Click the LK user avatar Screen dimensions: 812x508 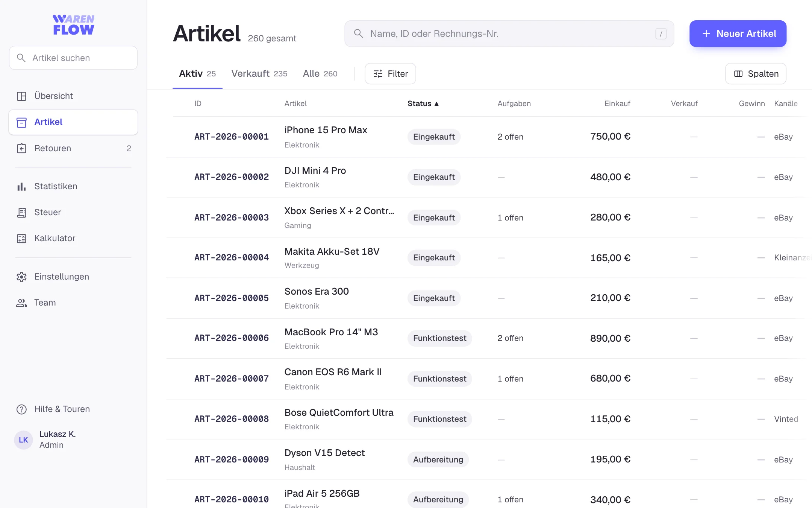click(x=23, y=440)
